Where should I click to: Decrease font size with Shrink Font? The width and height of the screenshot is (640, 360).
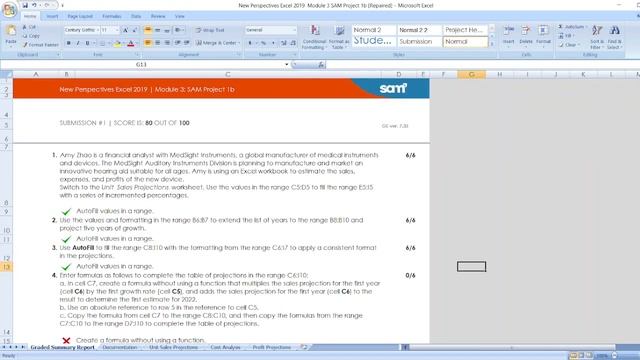[135, 30]
